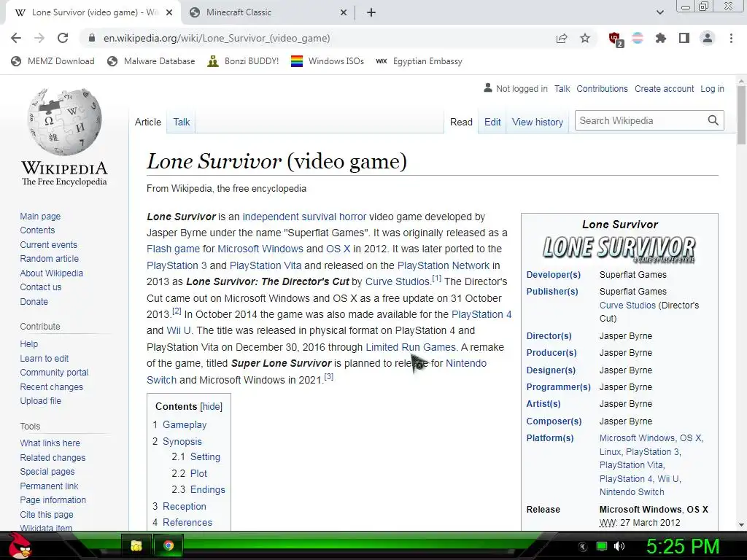Open the Angry Birds start button
Image resolution: width=747 pixels, height=560 pixels.
click(x=19, y=545)
